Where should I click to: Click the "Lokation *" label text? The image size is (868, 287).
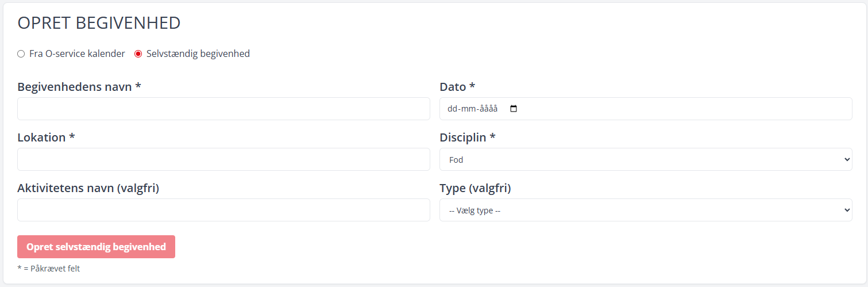click(46, 137)
